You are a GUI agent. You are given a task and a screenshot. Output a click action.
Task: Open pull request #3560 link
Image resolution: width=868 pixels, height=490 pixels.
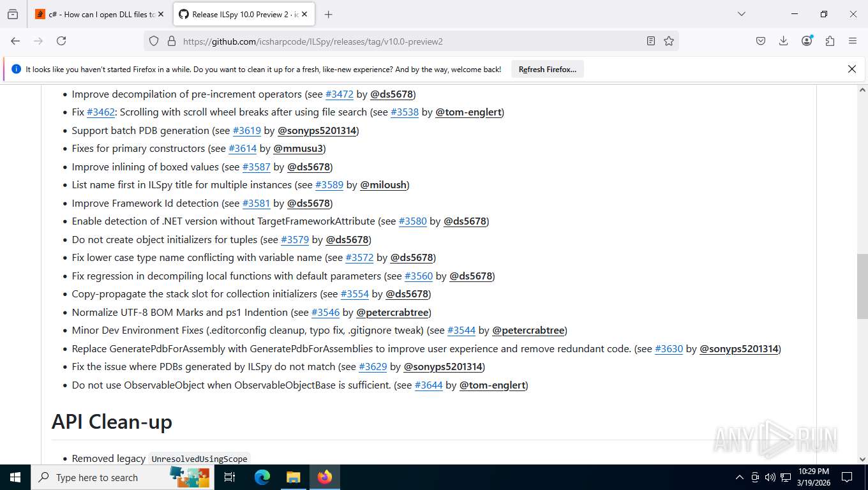pyautogui.click(x=419, y=276)
